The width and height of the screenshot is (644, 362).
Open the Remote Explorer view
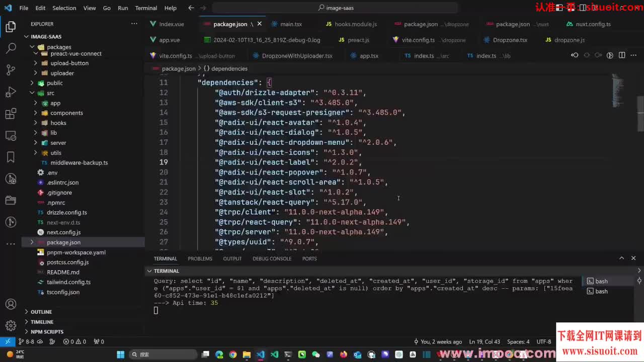[11, 135]
